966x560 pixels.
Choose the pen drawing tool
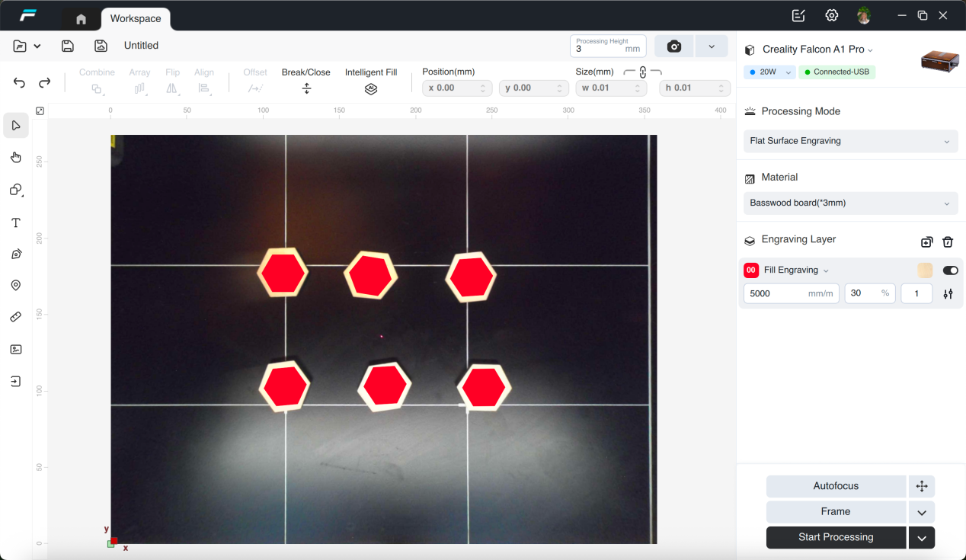[16, 254]
